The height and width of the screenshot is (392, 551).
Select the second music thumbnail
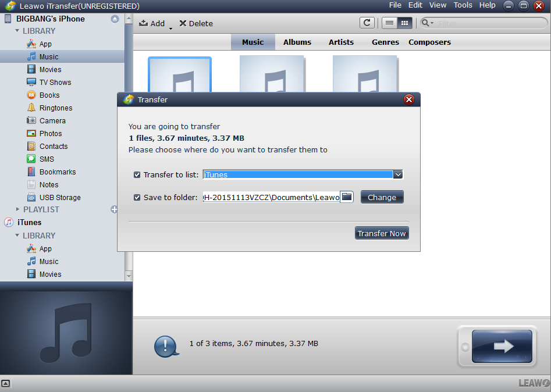click(x=272, y=74)
